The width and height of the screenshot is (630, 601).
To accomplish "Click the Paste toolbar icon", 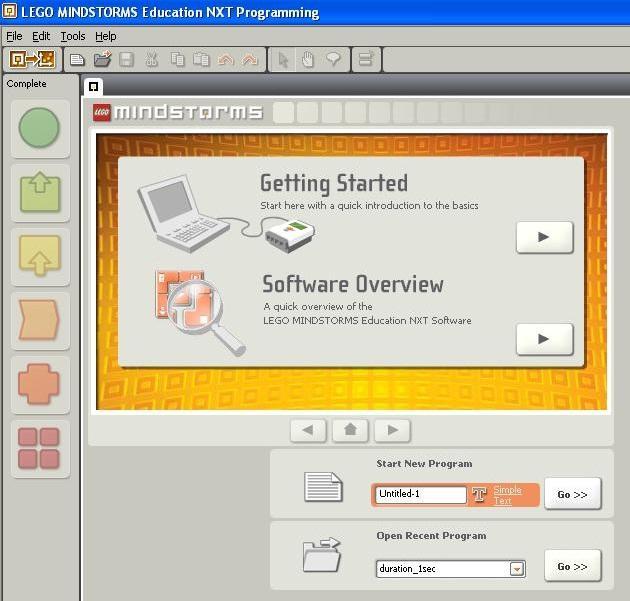I will click(201, 59).
